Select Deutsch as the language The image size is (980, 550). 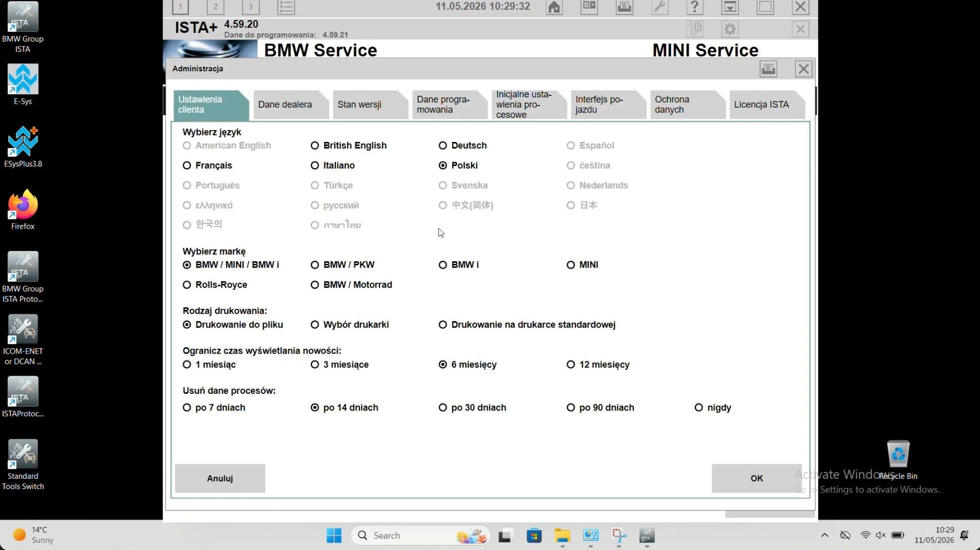tap(463, 145)
